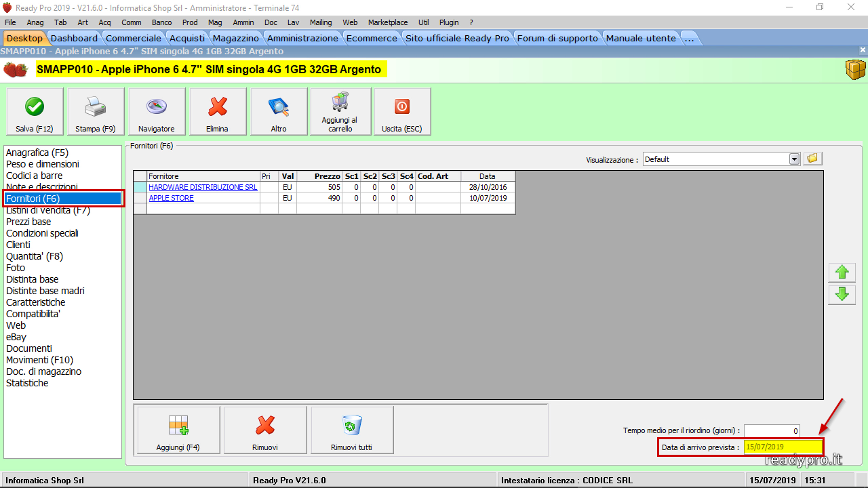This screenshot has width=868, height=488.
Task: Close the article tab with X
Action: [x=863, y=51]
